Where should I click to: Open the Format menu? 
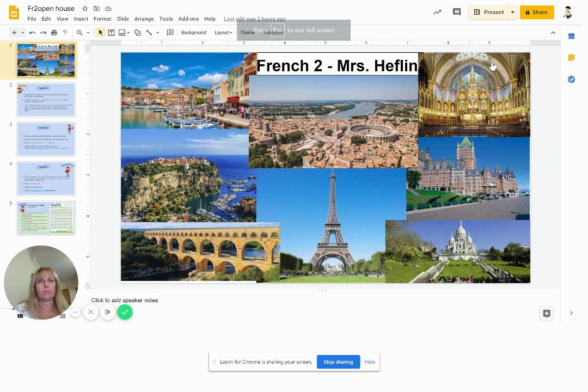coord(102,19)
